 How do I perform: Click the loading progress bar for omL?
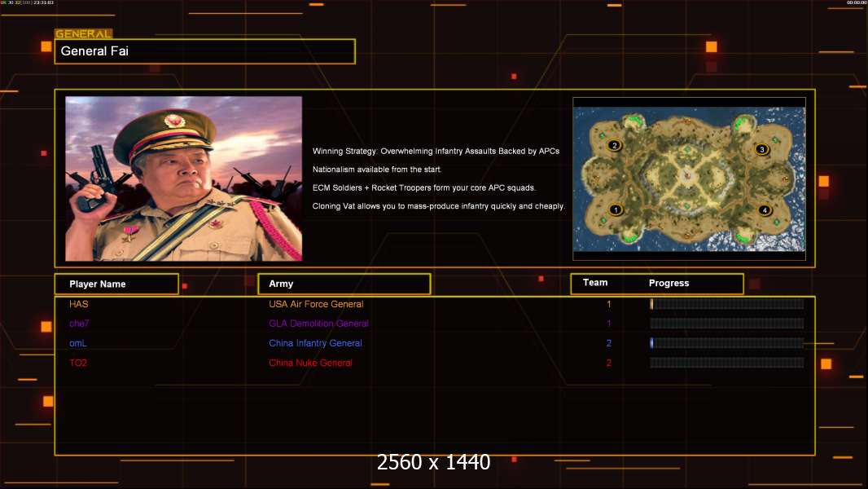727,343
